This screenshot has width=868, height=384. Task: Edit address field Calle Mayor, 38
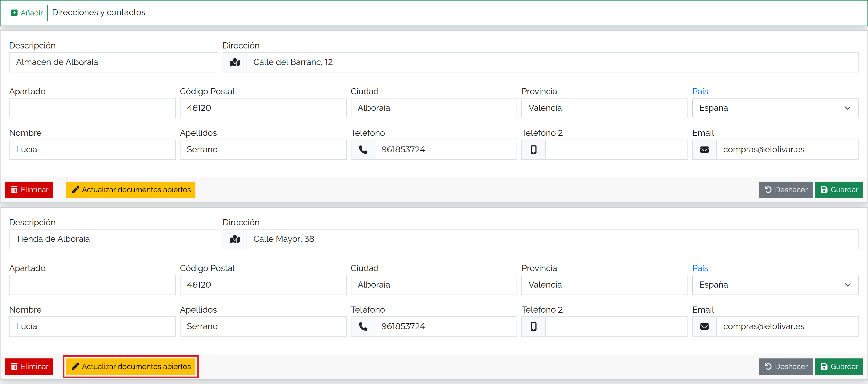(552, 239)
